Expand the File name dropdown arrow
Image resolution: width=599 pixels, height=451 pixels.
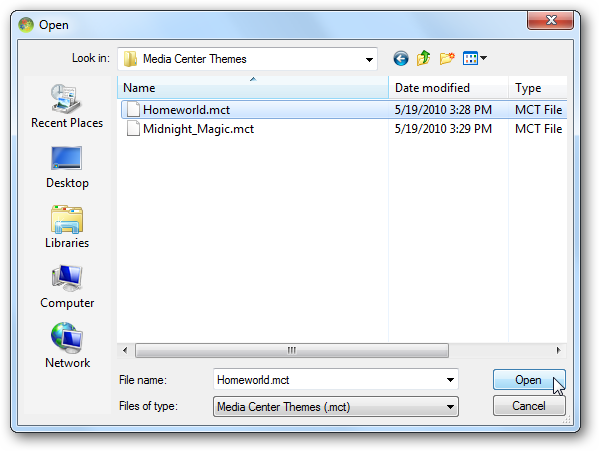pos(450,380)
